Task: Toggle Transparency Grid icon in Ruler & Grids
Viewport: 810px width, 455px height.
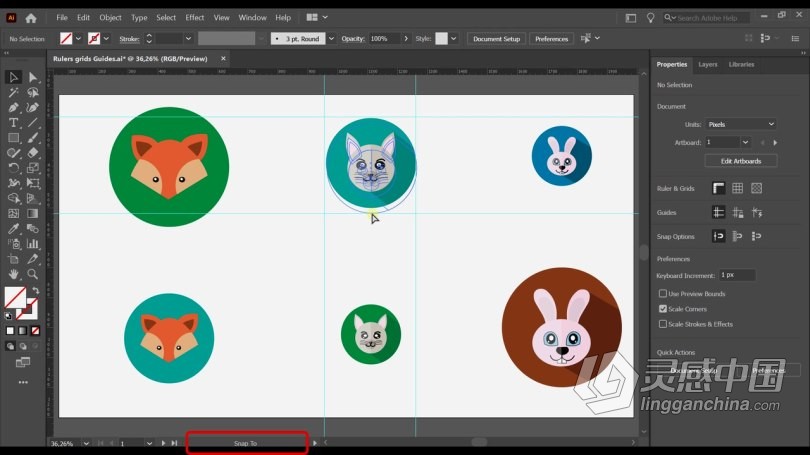Action: [757, 189]
